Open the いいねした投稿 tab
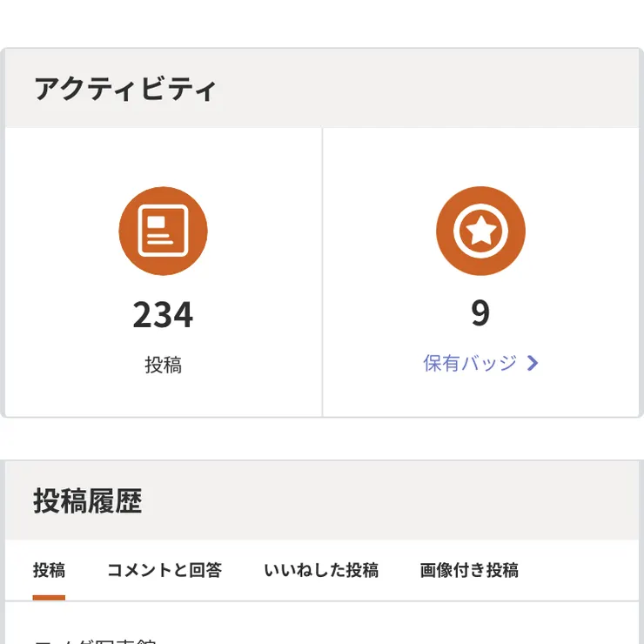 click(x=321, y=570)
